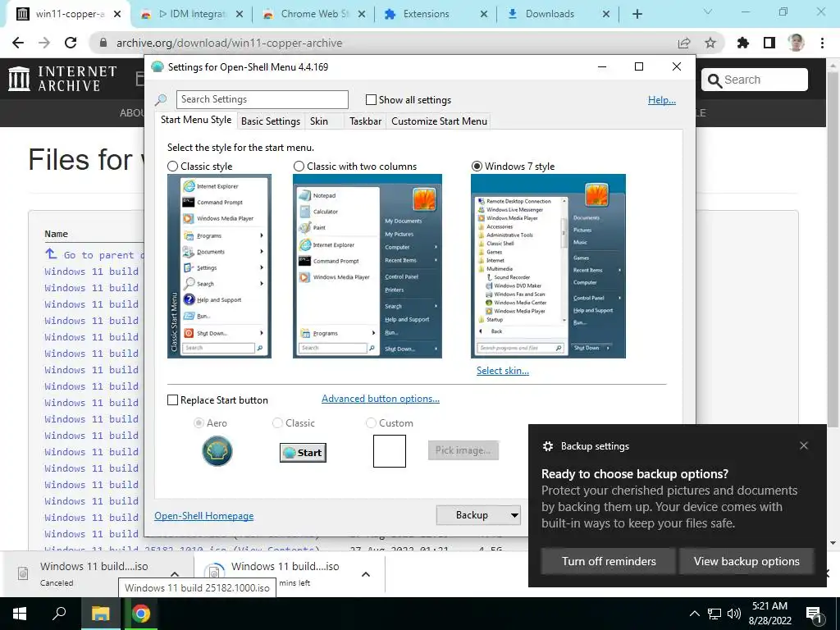Choose Aero start button radio
Viewport: 840px width, 630px height.
coord(199,423)
